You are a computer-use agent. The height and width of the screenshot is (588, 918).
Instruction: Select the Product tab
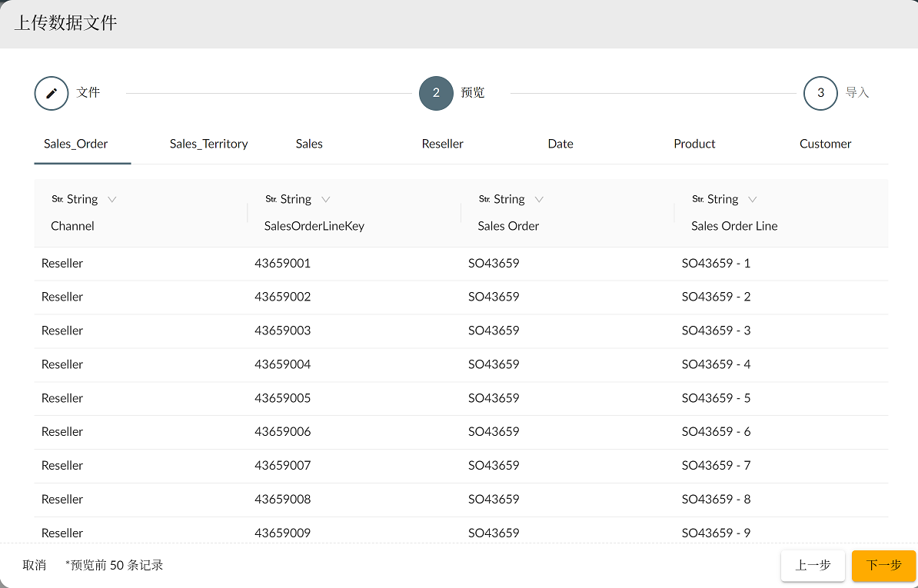pos(694,144)
